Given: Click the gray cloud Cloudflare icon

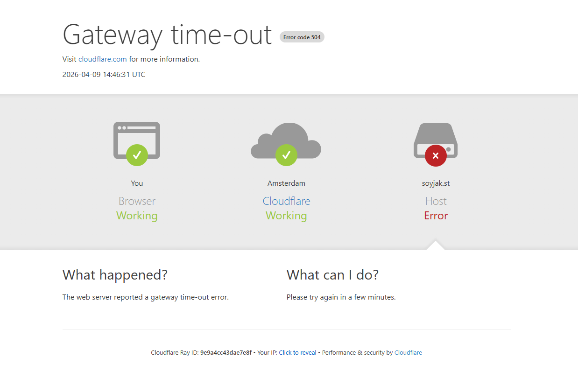Looking at the screenshot, I should tap(286, 140).
